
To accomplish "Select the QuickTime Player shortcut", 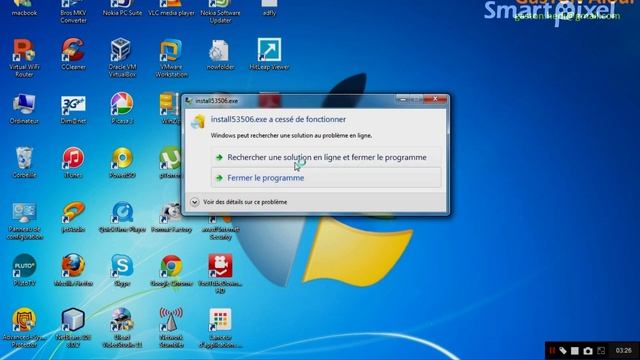I will tap(122, 217).
